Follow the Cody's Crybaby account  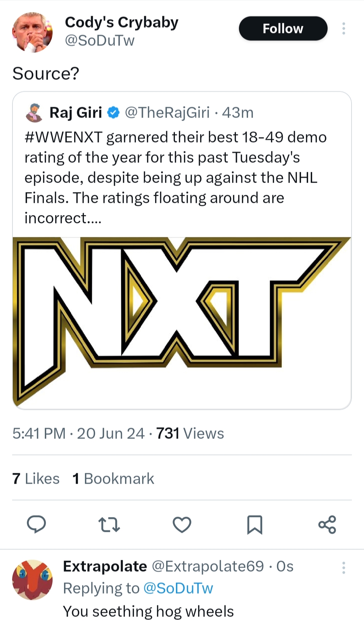283,29
